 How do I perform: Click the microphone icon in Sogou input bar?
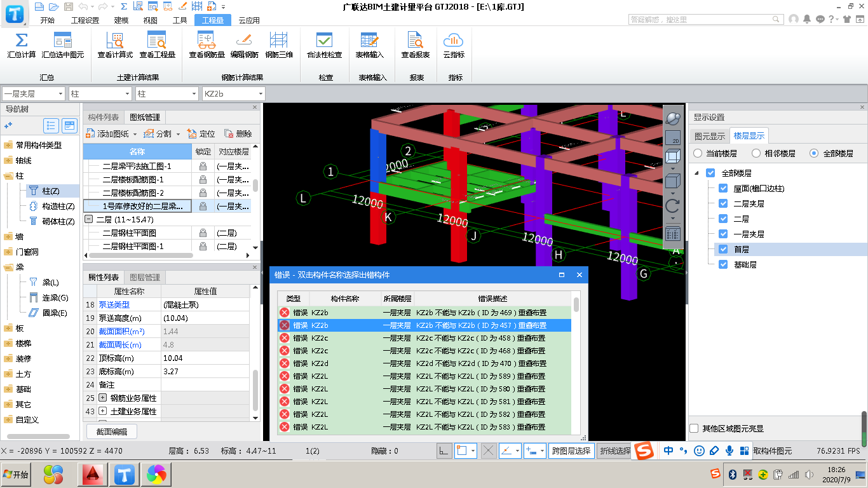[729, 451]
